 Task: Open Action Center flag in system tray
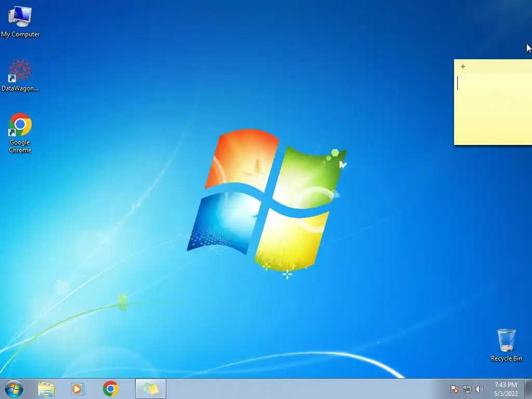(x=454, y=389)
